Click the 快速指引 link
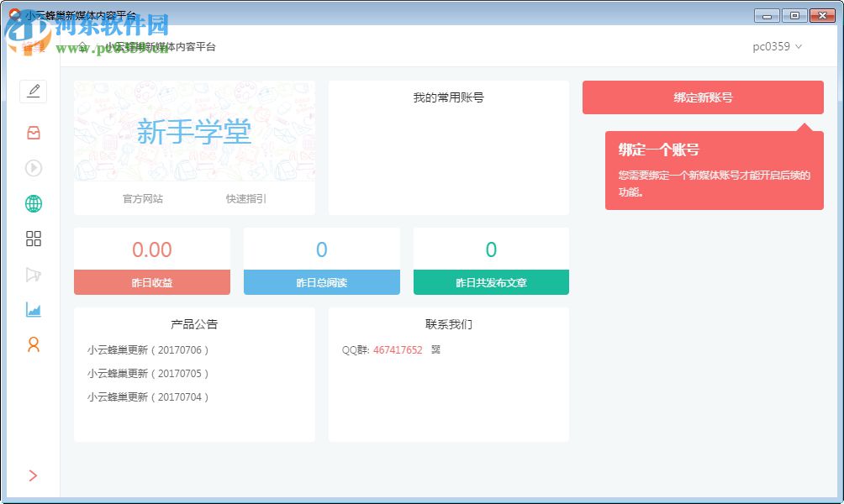 click(245, 199)
